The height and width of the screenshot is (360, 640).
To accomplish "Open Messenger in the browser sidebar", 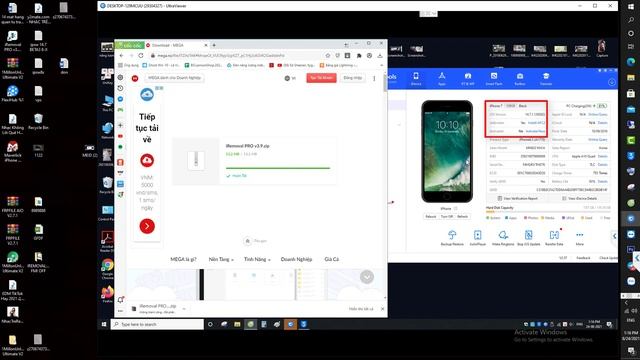I will (120, 99).
